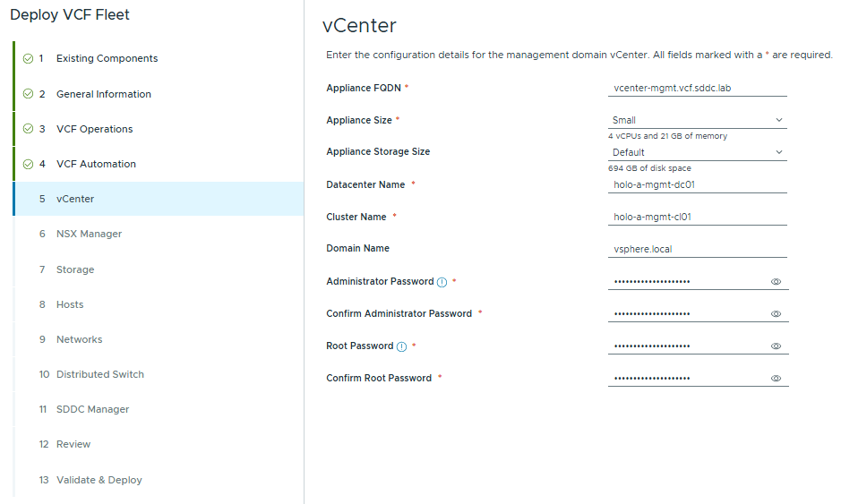This screenshot has height=504, width=841.
Task: Go to the NSX Manager step
Action: pyautogui.click(x=89, y=234)
